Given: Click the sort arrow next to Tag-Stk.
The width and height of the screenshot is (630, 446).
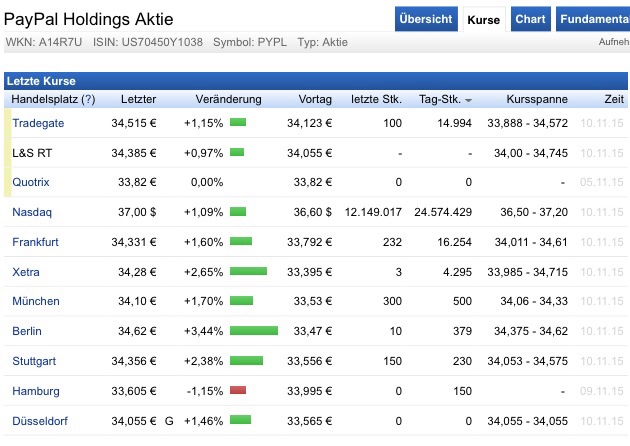Looking at the screenshot, I should (469, 101).
